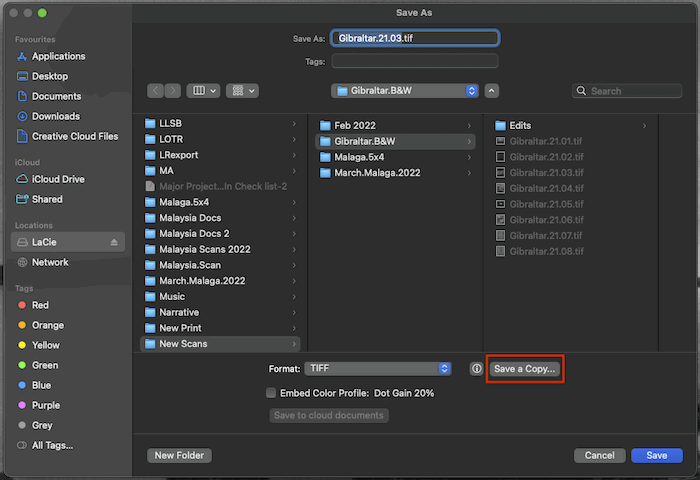Click the info icon beside Format dropdown
This screenshot has width=700, height=480.
click(x=476, y=369)
